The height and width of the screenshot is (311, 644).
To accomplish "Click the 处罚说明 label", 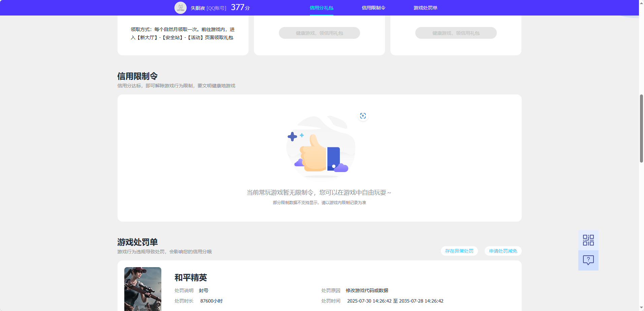I will click(184, 290).
